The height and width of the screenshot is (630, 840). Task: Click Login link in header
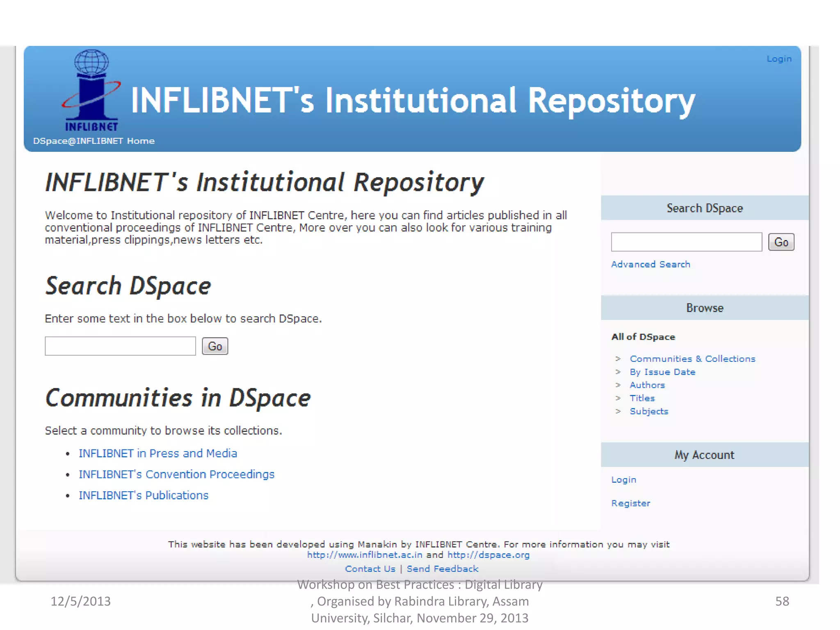pos(779,59)
